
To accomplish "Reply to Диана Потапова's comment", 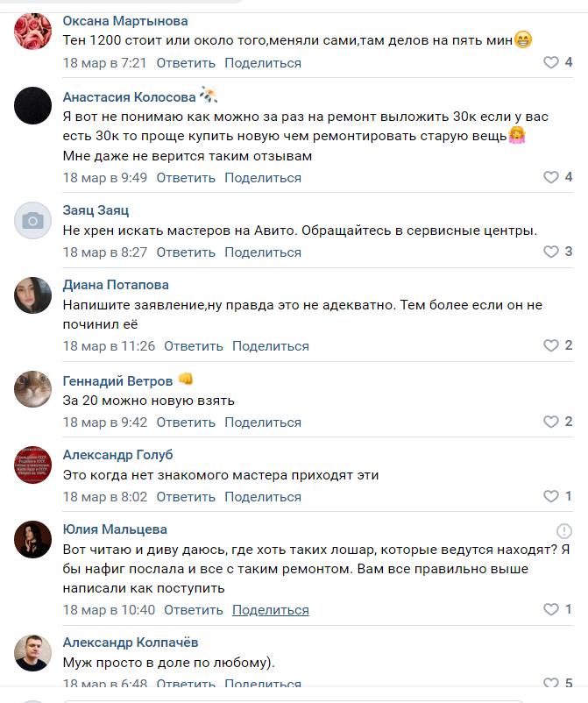I will click(x=194, y=346).
